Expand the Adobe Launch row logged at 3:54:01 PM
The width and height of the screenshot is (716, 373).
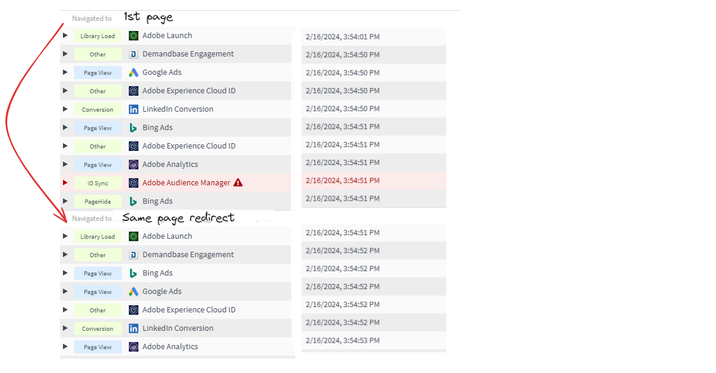pos(65,36)
